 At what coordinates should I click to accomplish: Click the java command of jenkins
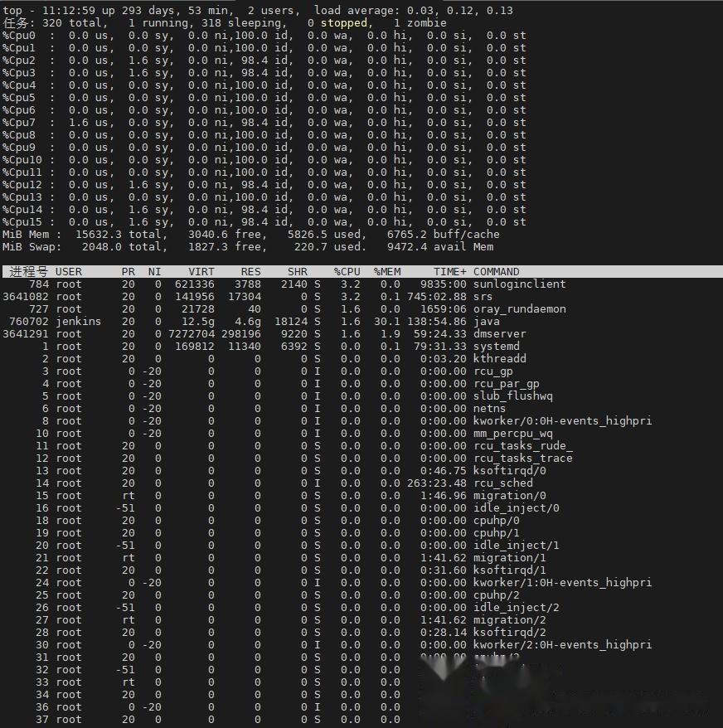[x=486, y=321]
